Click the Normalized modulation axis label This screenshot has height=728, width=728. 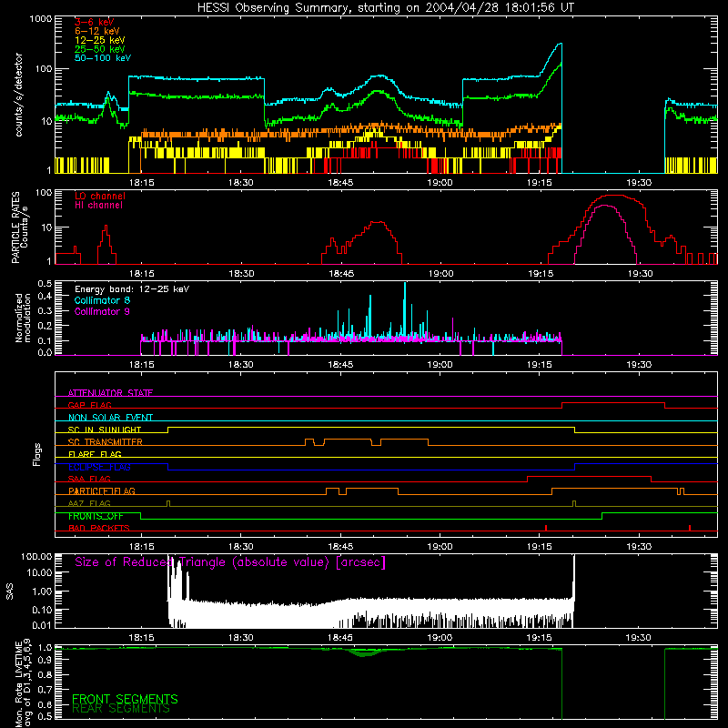(x=24, y=318)
